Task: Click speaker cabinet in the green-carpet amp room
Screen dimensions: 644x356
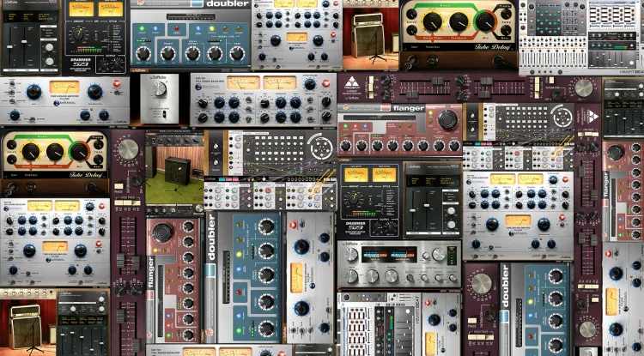Action: pyautogui.click(x=177, y=170)
